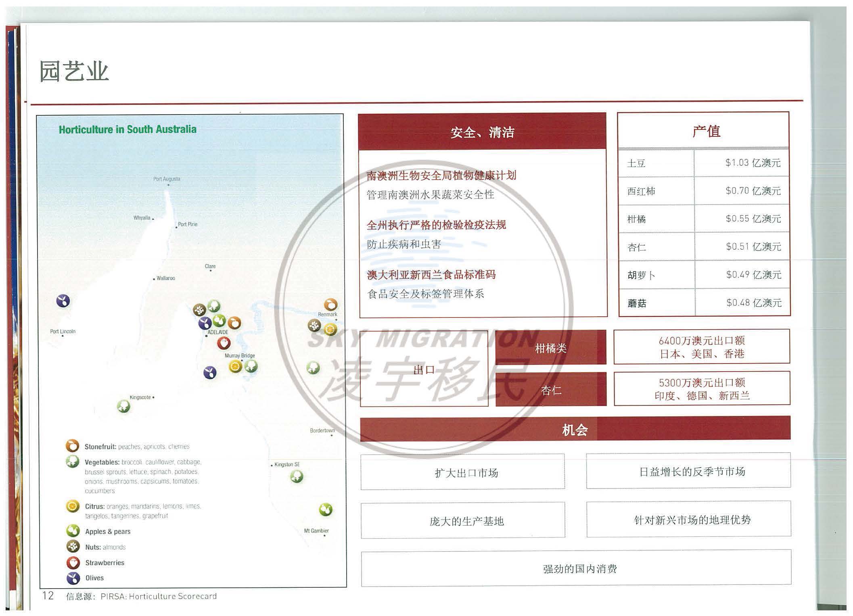This screenshot has height=616, width=853.
Task: Click the Port Augusta map label
Action: (x=167, y=179)
